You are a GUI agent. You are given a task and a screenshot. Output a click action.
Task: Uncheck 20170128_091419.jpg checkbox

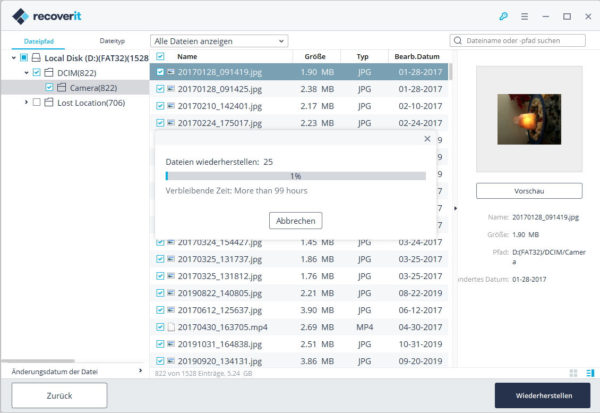[160, 72]
